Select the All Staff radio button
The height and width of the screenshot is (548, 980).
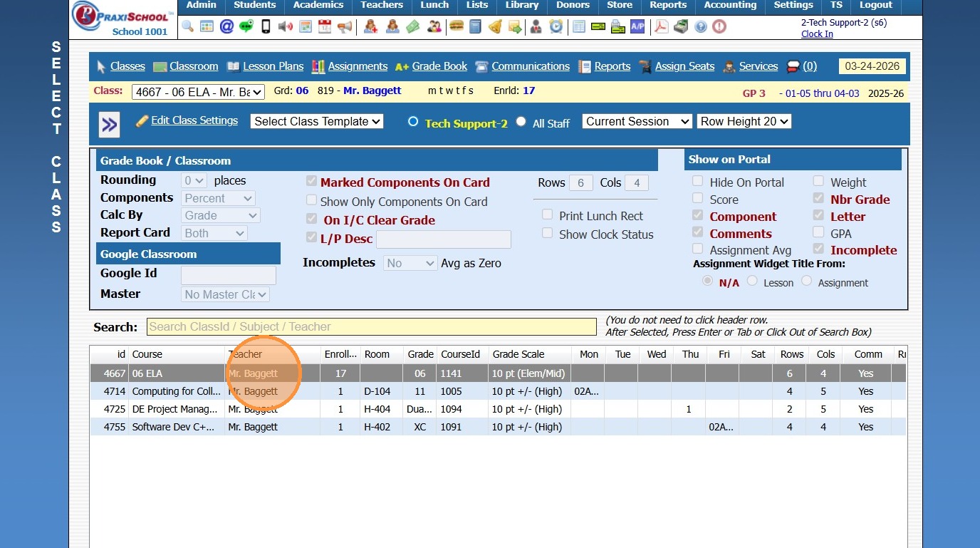(521, 122)
